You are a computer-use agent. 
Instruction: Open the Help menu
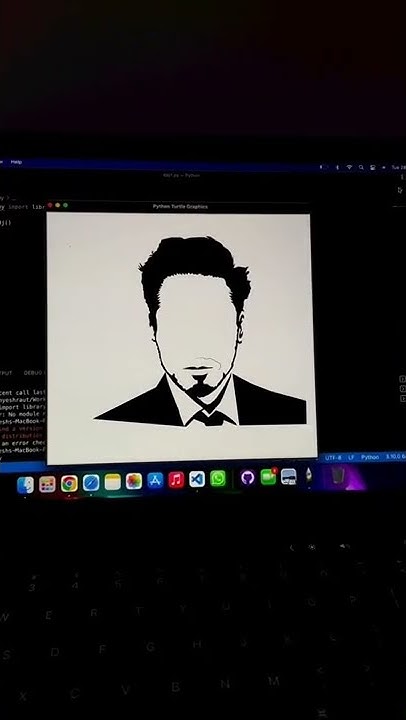tap(16, 162)
